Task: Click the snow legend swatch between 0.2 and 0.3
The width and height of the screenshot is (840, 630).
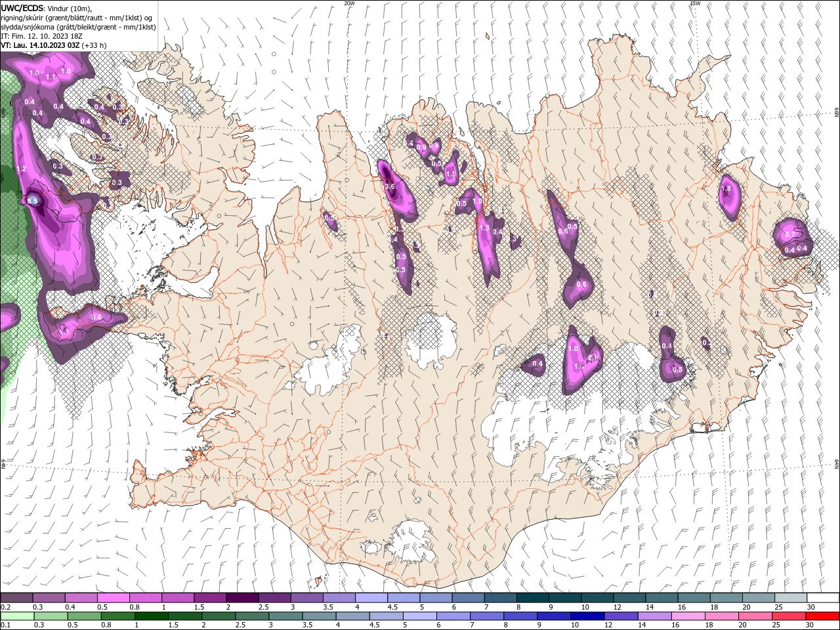Action: click(17, 598)
